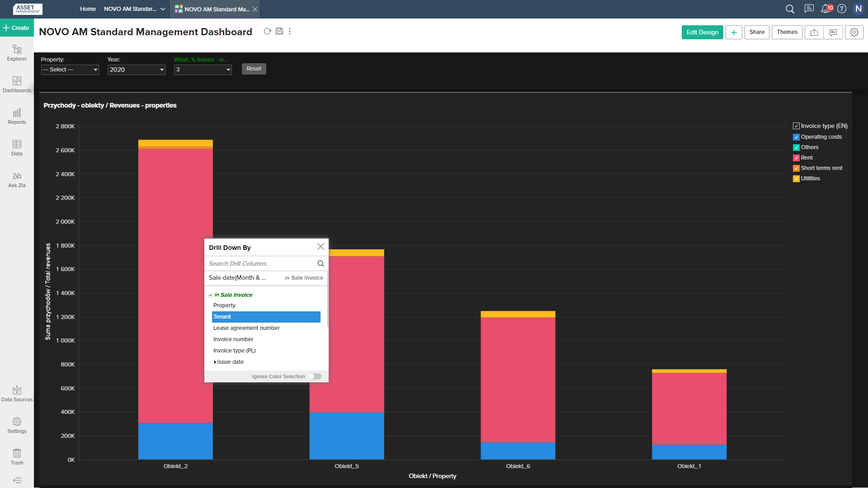Click the refresh dashboard icon
The height and width of the screenshot is (488, 868).
(x=267, y=31)
